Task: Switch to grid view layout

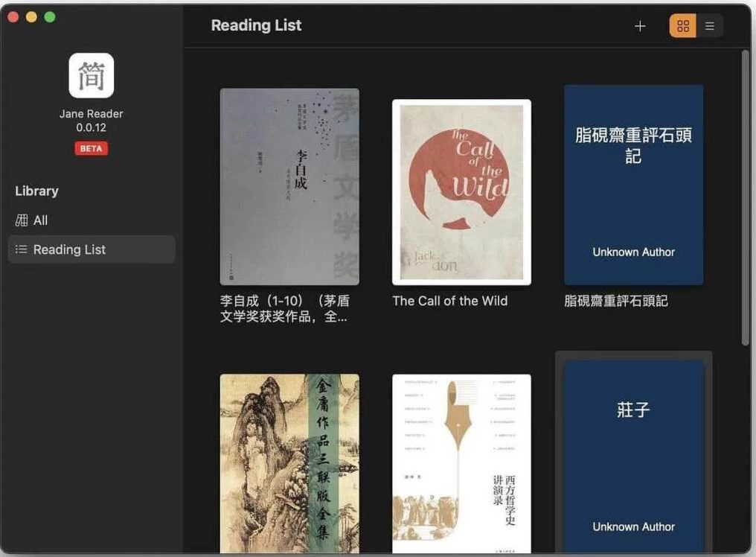Action: point(683,26)
